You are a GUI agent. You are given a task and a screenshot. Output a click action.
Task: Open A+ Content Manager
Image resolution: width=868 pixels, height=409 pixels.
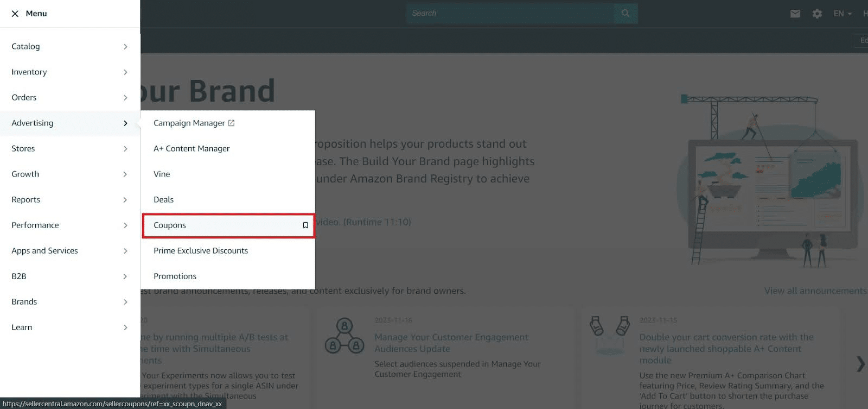pyautogui.click(x=192, y=149)
